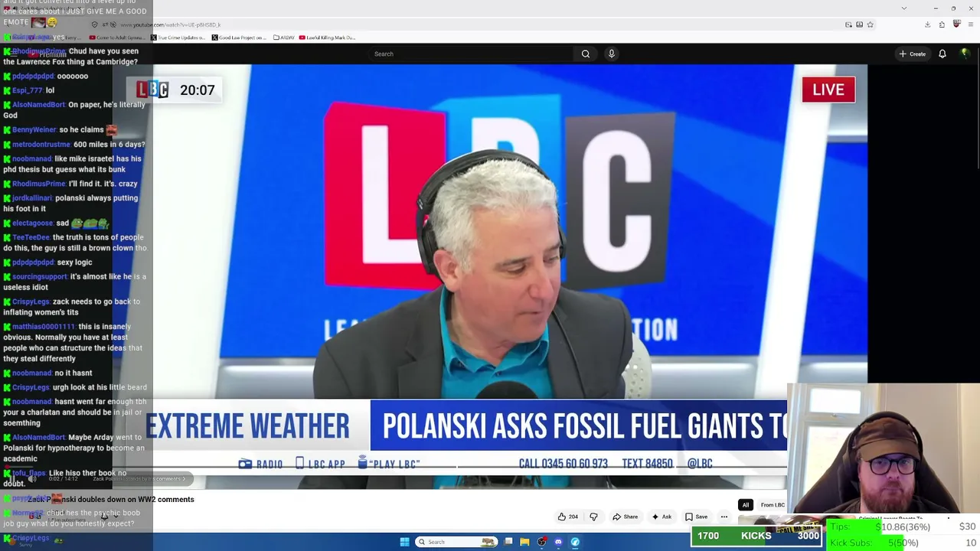Viewport: 980px width, 551px height.
Task: Open the browser downloads icon
Action: click(927, 24)
